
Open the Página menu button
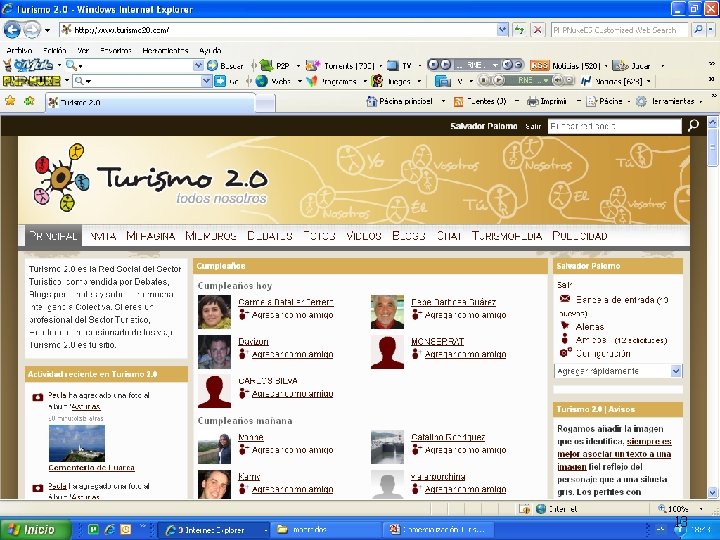click(605, 101)
